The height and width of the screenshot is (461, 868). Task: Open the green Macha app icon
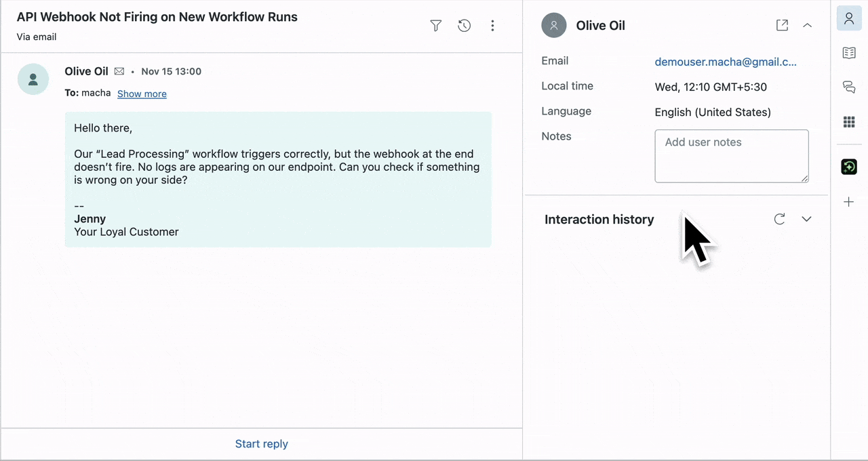pos(849,166)
